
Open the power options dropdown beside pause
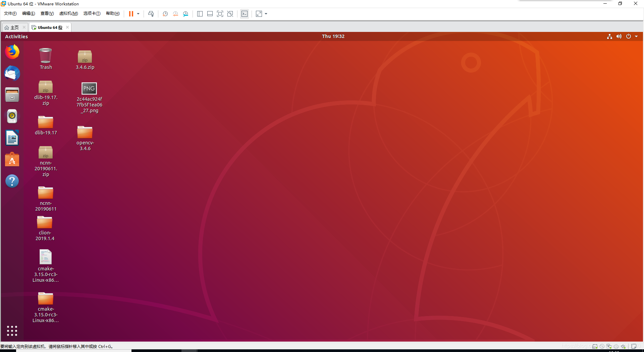[x=138, y=14]
